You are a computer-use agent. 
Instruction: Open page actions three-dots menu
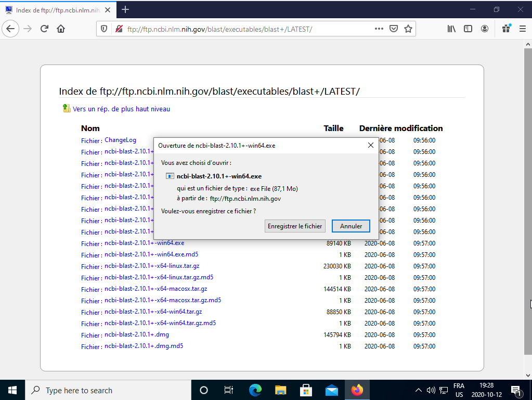point(379,29)
